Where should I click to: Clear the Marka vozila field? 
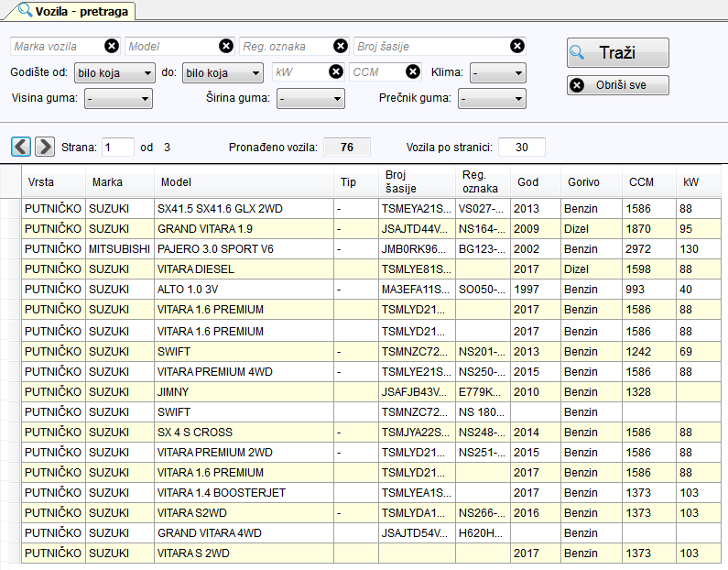112,46
